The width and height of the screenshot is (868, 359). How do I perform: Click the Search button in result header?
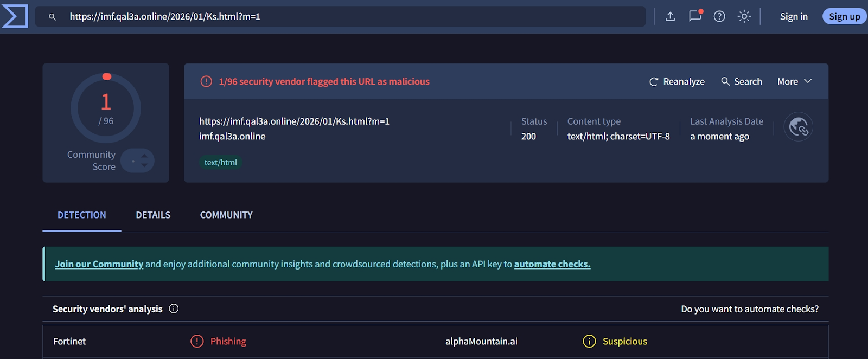741,81
